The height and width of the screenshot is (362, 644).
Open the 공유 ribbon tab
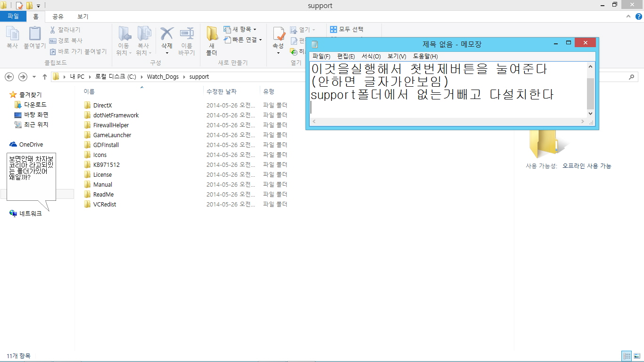tap(58, 16)
